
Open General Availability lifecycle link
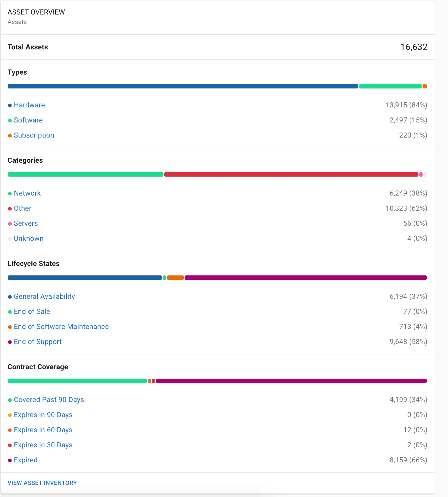[44, 296]
